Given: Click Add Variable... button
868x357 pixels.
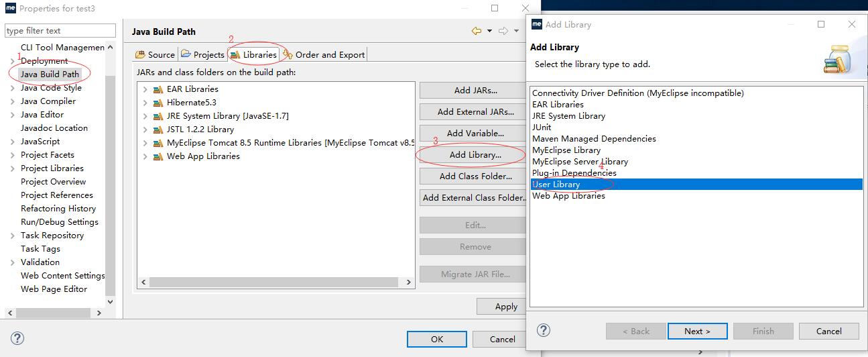Looking at the screenshot, I should [475, 133].
